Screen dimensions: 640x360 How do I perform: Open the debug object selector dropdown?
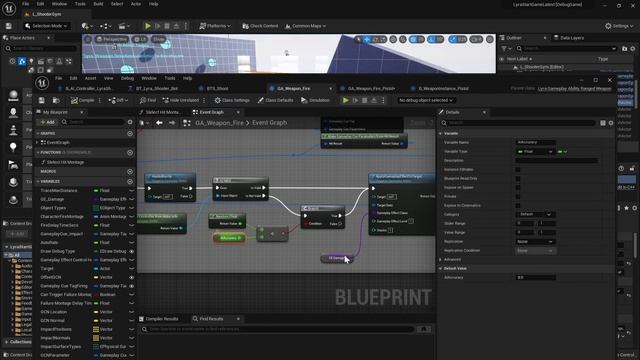point(426,100)
